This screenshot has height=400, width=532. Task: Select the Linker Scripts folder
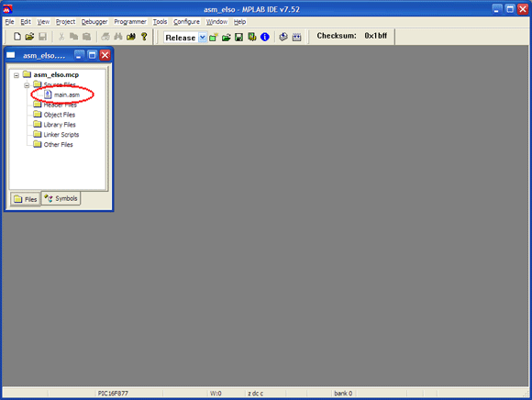point(61,134)
